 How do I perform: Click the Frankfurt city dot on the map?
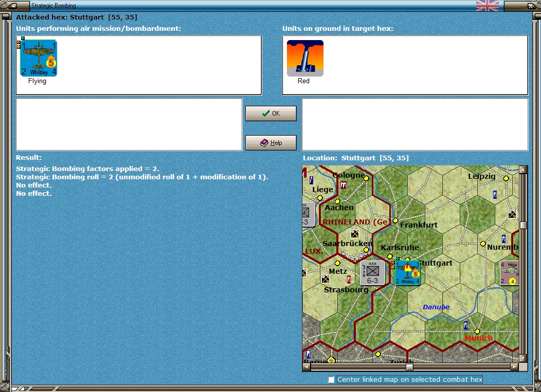tap(395, 220)
